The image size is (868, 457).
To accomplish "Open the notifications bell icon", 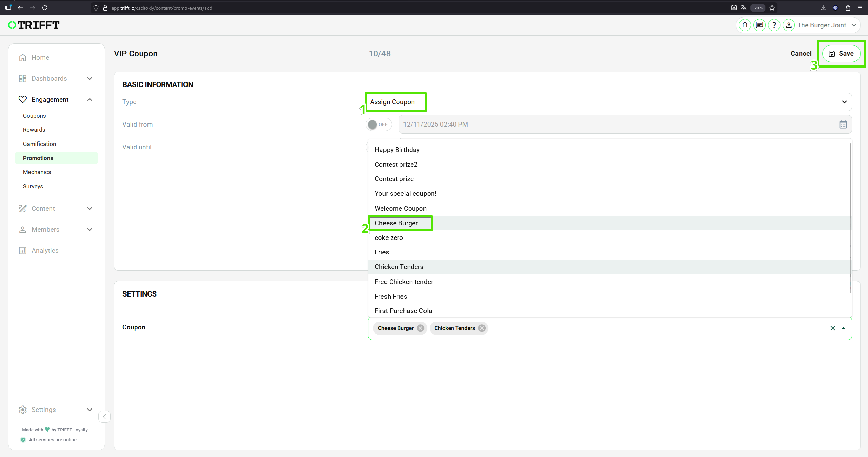I will point(745,25).
